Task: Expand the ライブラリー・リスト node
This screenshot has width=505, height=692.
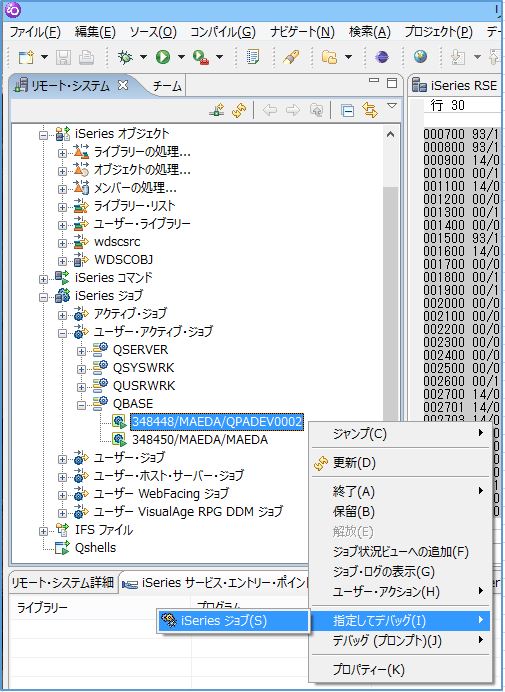Action: [x=63, y=207]
